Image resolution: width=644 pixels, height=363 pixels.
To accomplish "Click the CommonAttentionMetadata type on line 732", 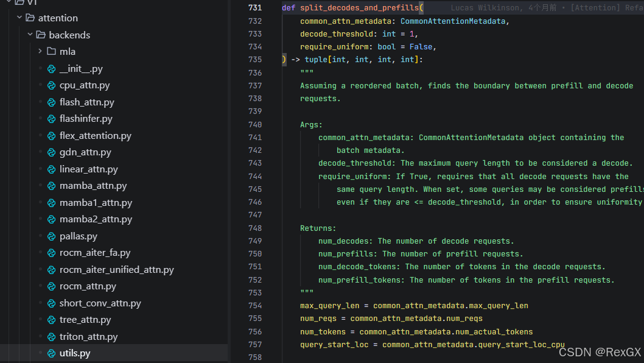I will point(453,21).
